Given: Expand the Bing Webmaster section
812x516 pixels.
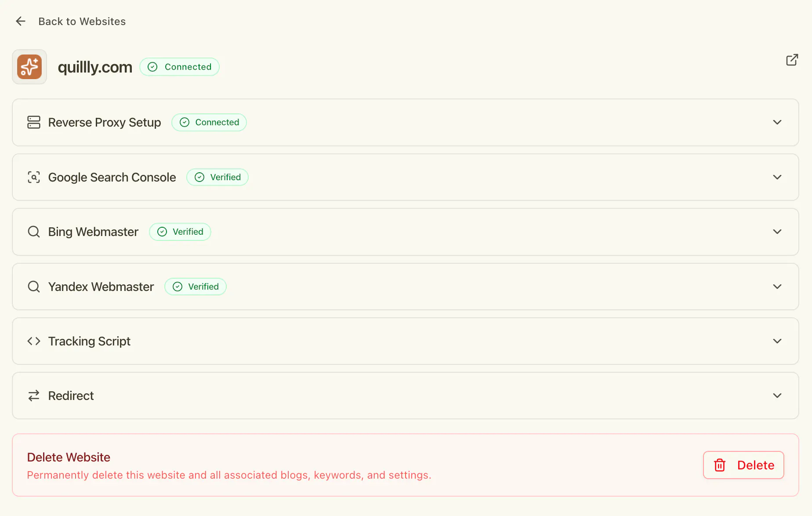Looking at the screenshot, I should (777, 232).
